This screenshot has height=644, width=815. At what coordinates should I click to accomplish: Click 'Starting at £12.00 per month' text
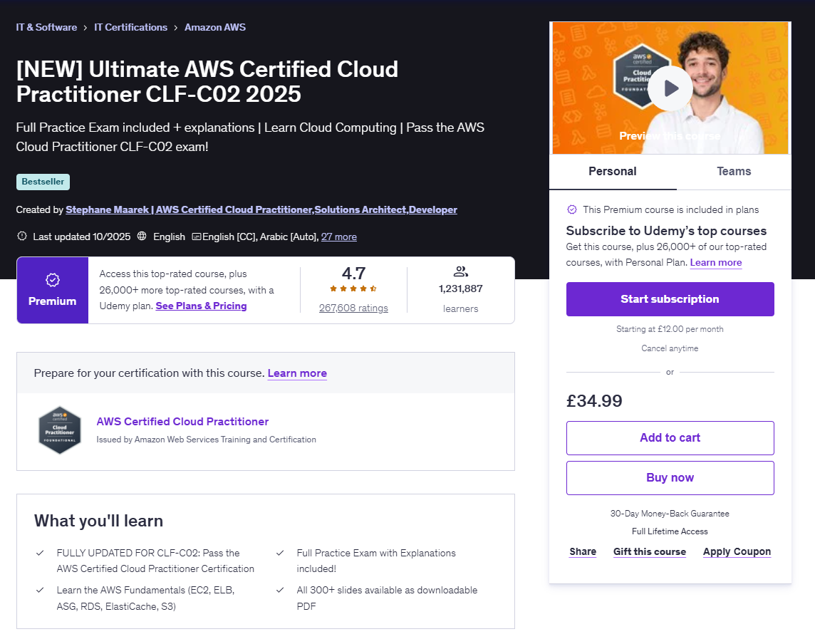pyautogui.click(x=670, y=329)
